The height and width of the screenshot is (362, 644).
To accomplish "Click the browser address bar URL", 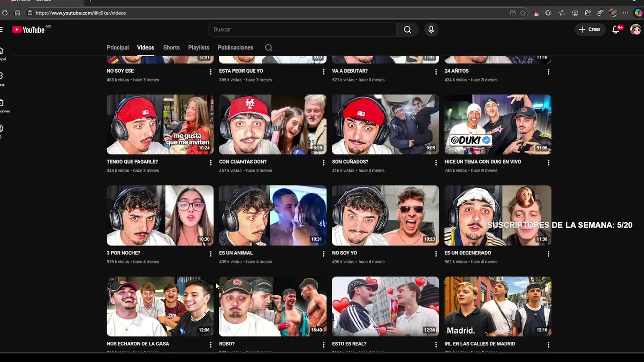I will [80, 13].
